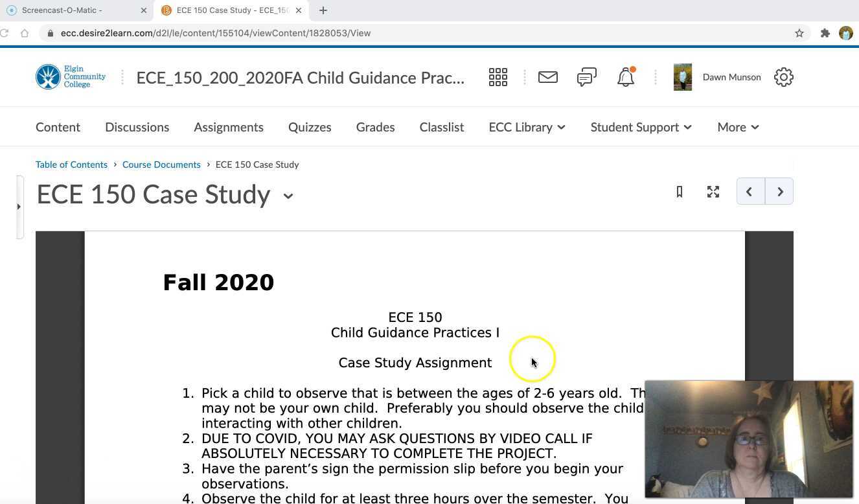Return to the Table of Contents link
Image resolution: width=859 pixels, height=504 pixels.
71,164
